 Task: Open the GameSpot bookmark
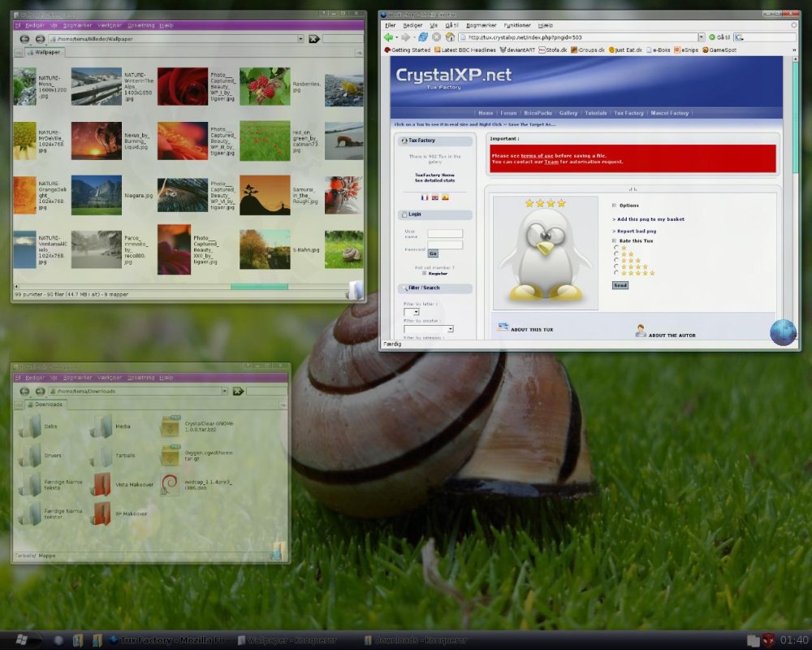[719, 50]
